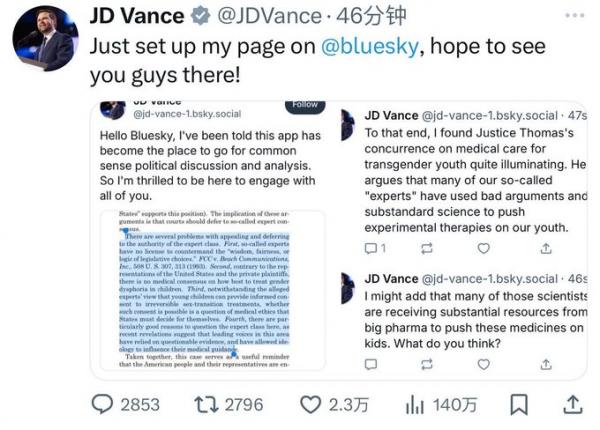
Task: Like the Bluesky post about Justice Thomas
Action: pyautogui.click(x=484, y=248)
